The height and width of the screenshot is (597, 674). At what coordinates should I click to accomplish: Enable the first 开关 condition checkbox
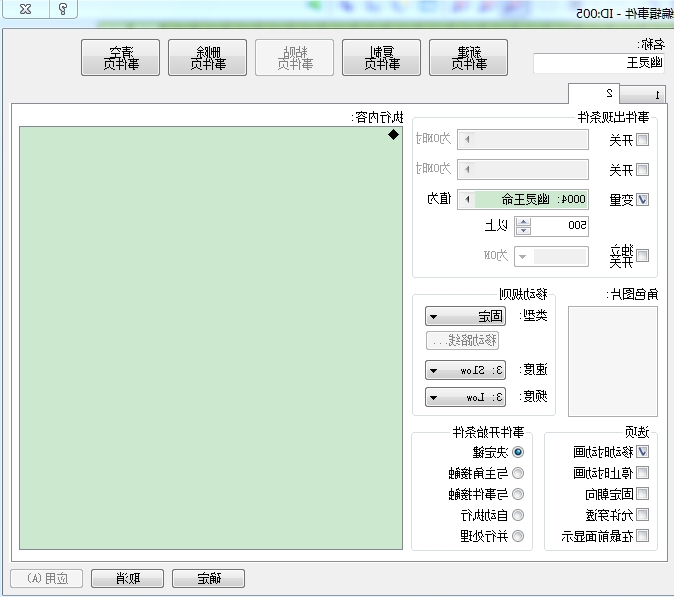642,140
